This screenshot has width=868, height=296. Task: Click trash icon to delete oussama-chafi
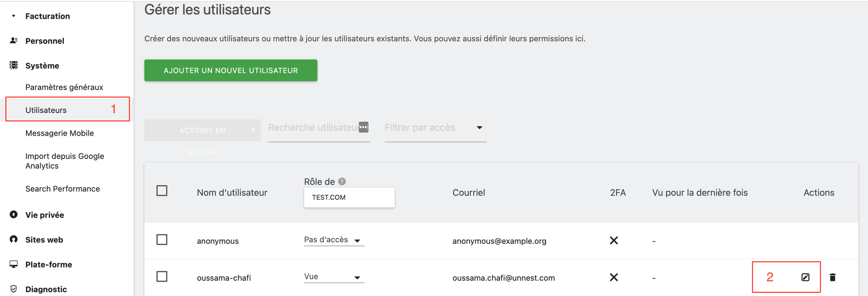pos(832,277)
